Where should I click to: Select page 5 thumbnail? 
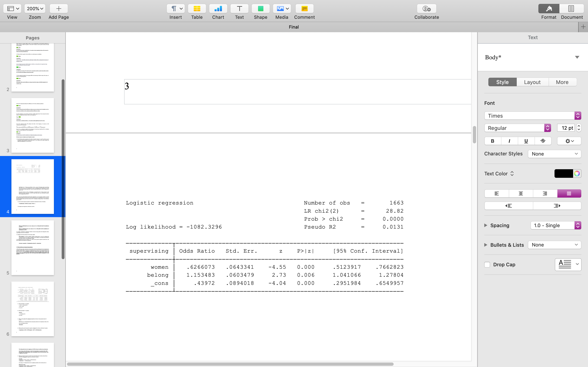pos(32,248)
